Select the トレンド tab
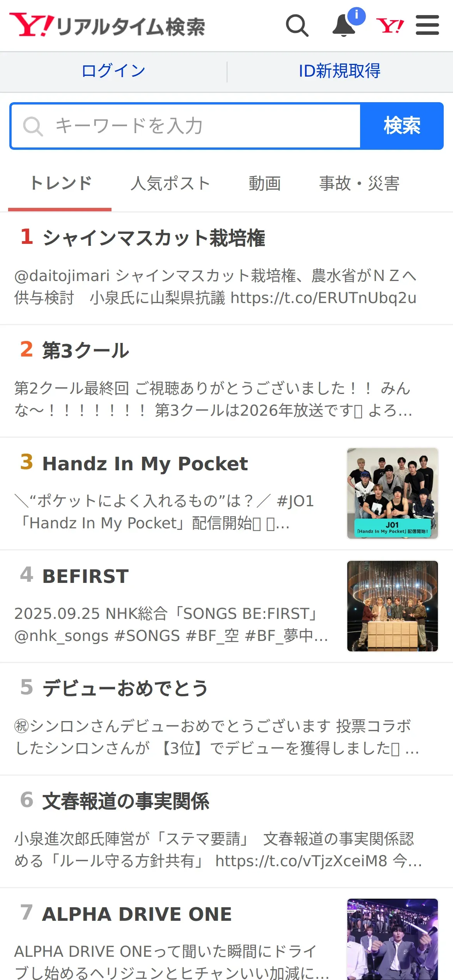 click(x=60, y=184)
